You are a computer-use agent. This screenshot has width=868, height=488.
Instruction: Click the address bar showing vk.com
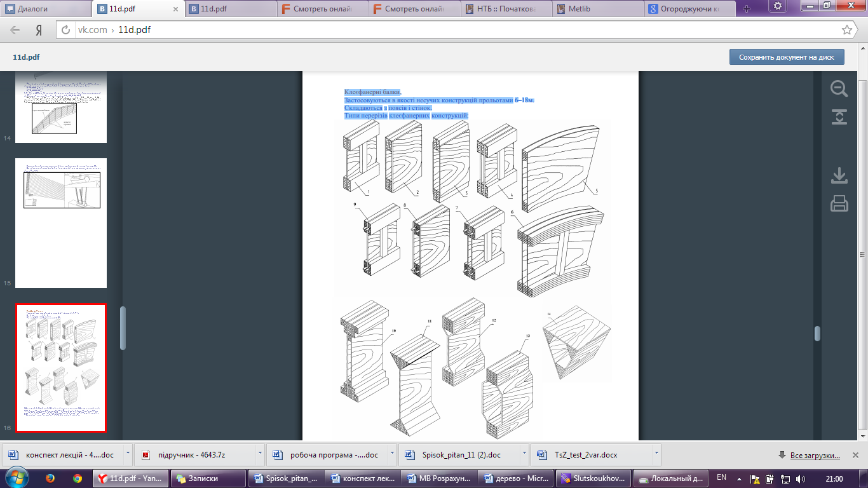445,30
